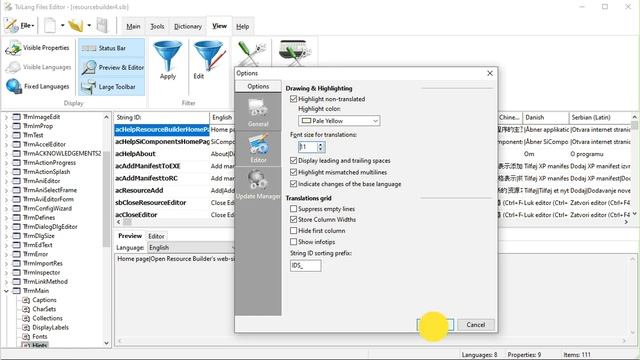
Task: Enable Show infotips
Action: click(x=293, y=242)
